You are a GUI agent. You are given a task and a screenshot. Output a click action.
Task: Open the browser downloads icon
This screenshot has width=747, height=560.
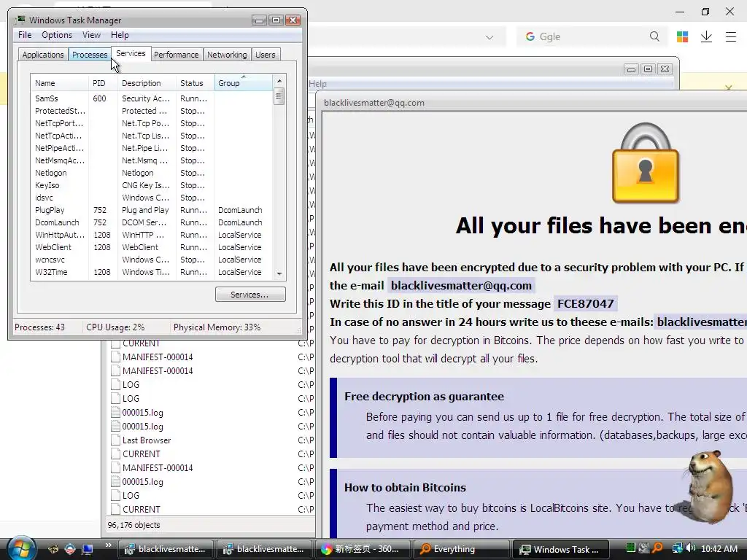click(706, 36)
